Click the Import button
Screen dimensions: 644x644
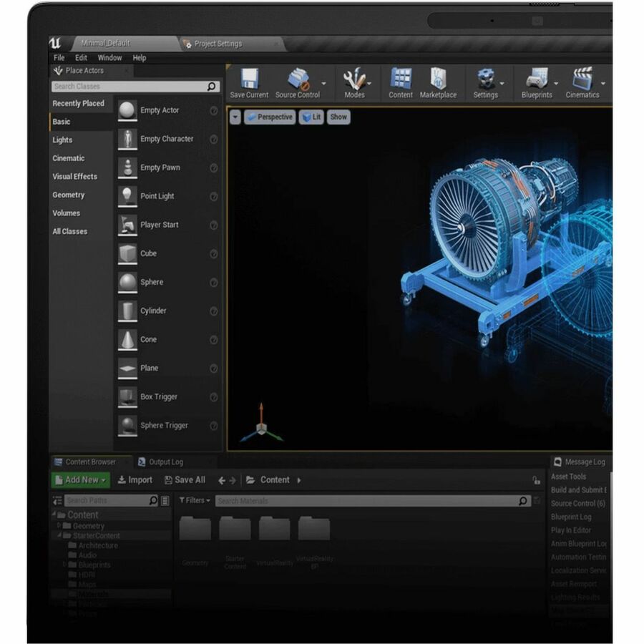tap(135, 480)
